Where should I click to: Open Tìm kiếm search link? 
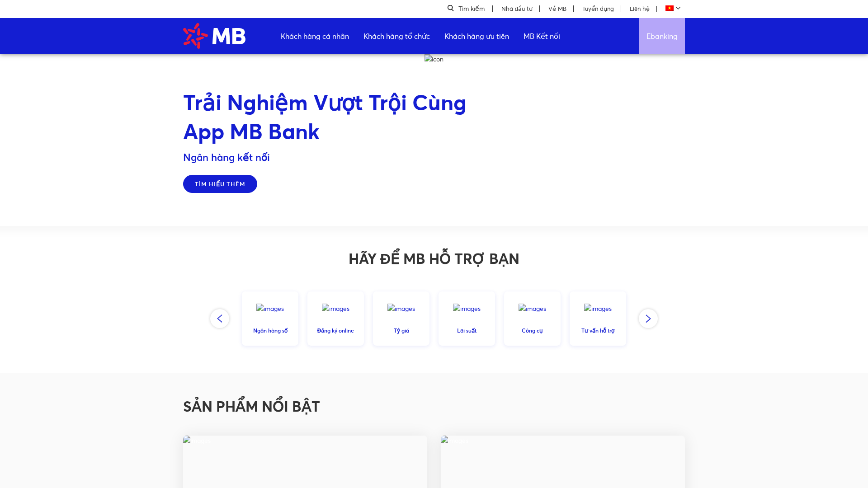click(x=471, y=9)
